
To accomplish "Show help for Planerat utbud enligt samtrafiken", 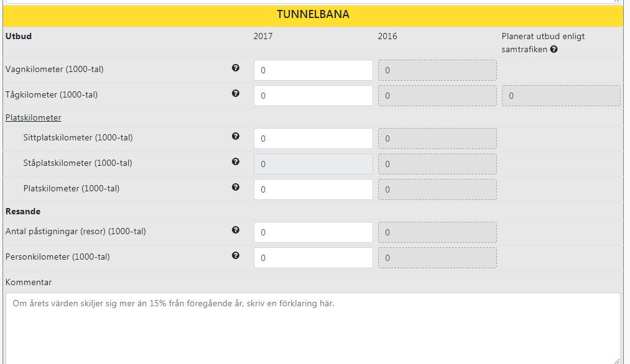I will tap(554, 49).
